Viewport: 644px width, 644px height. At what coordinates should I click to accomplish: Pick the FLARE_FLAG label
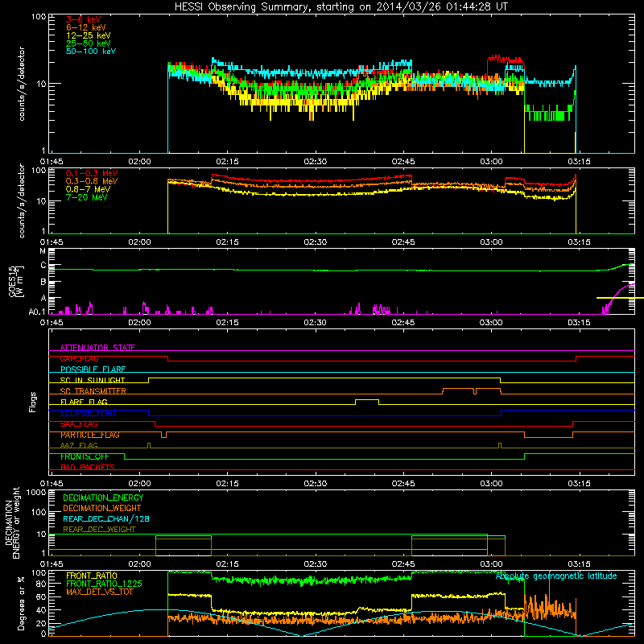(x=84, y=402)
